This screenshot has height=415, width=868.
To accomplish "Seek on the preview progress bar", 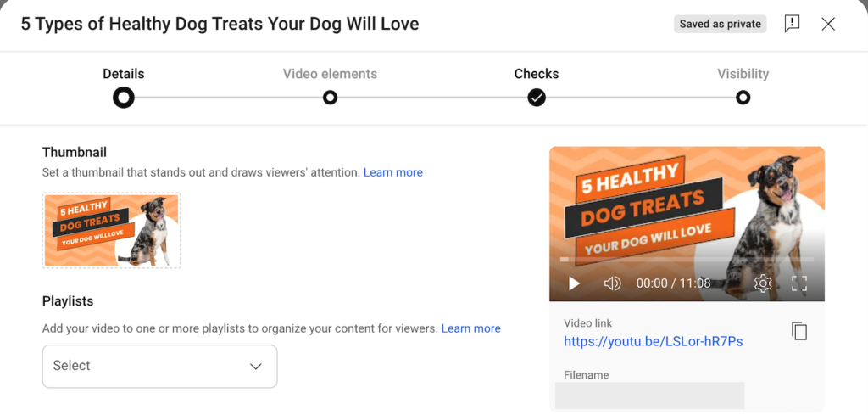I will [x=687, y=260].
